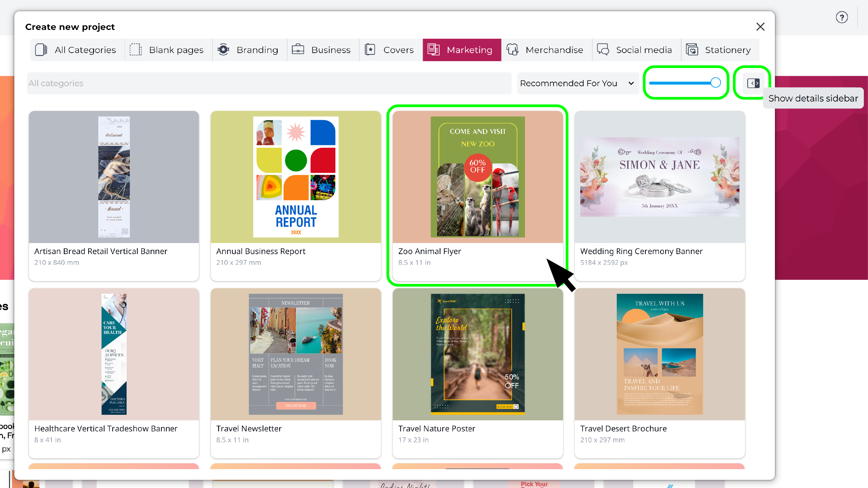Click the "Artisan Bread Retail Vertical Banner" title

pyautogui.click(x=101, y=251)
